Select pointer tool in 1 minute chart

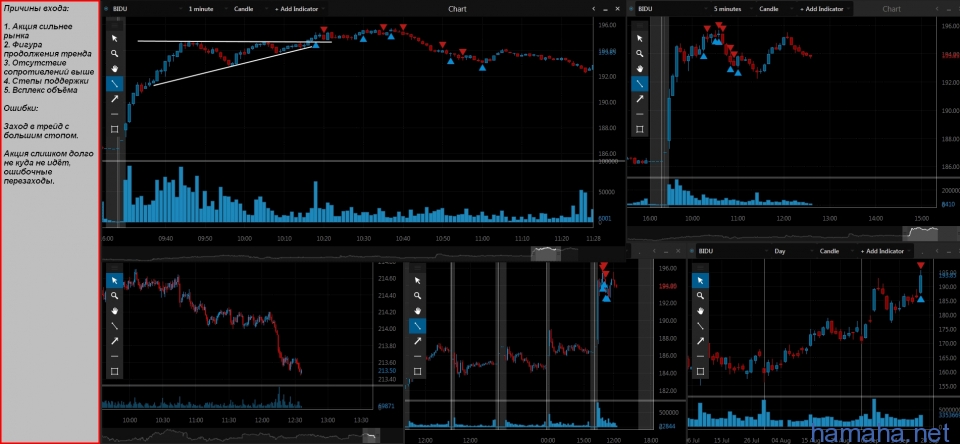[x=114, y=38]
